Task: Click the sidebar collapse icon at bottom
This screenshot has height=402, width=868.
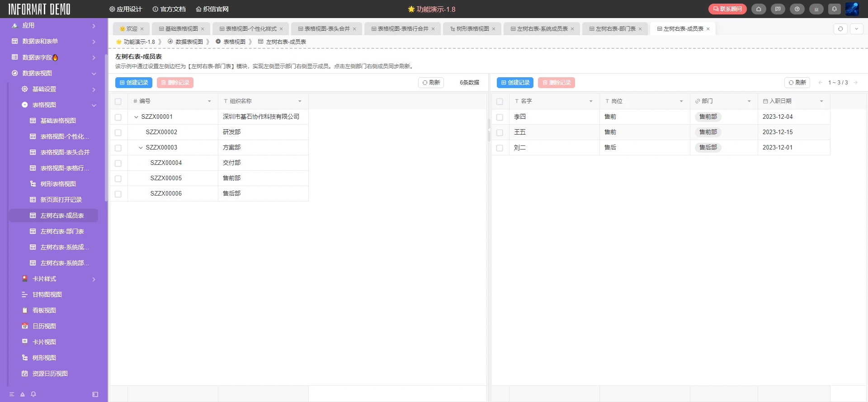Action: (x=95, y=394)
